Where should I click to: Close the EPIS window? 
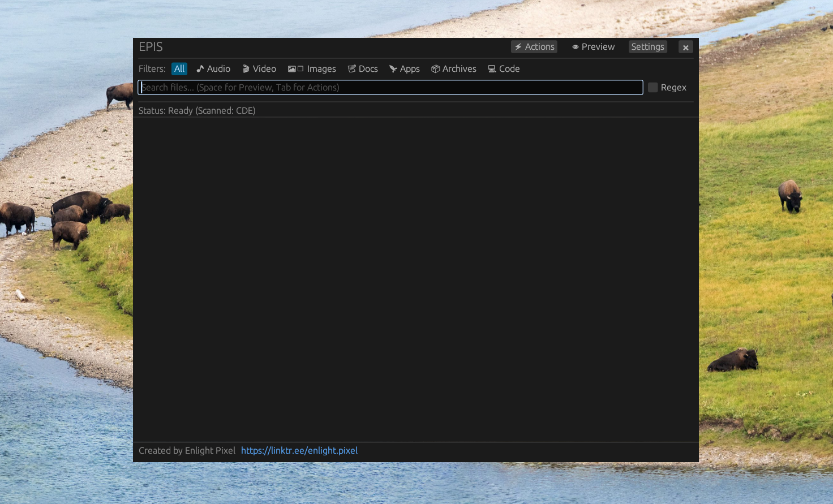[x=686, y=48]
